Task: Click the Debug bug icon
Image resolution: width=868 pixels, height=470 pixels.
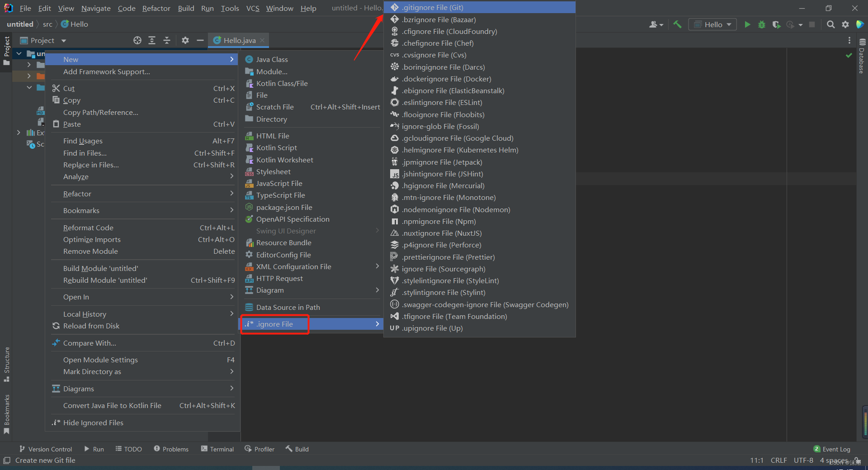Action: 762,24
